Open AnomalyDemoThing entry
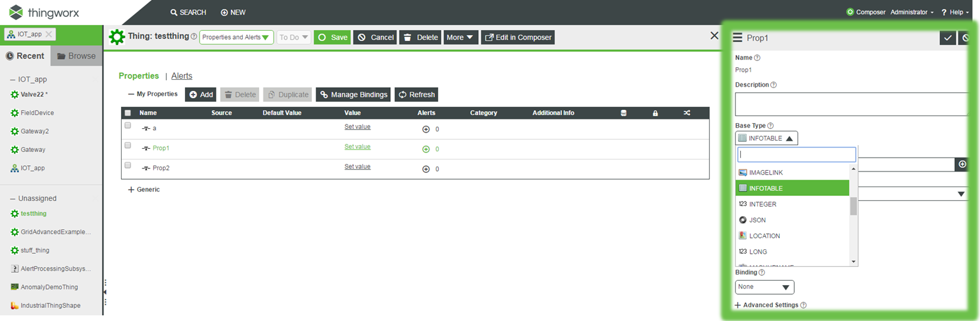 pyautogui.click(x=44, y=286)
